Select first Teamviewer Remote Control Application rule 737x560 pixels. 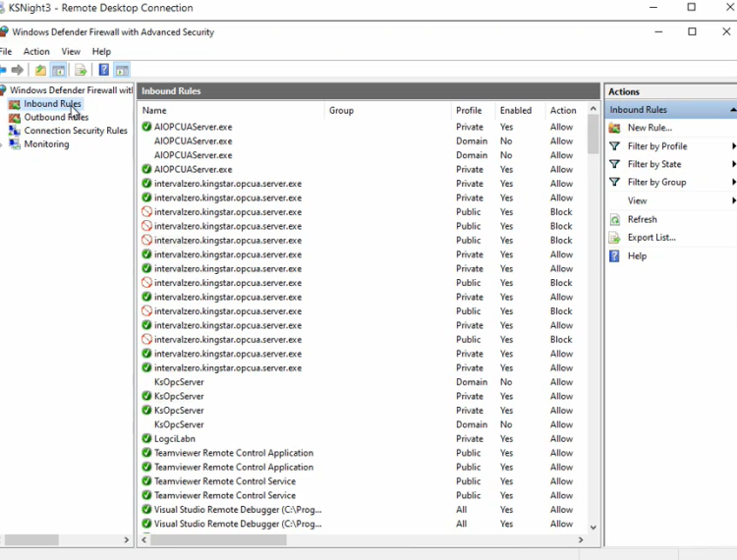coord(364,453)
